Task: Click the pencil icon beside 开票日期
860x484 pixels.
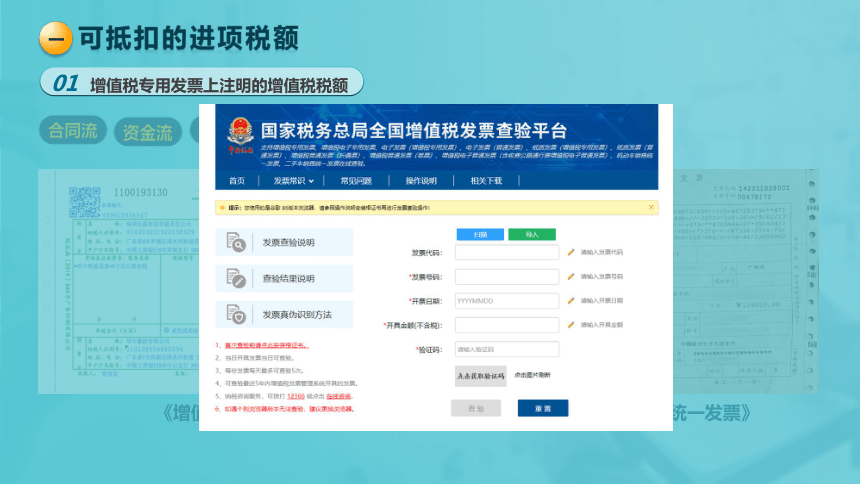Action: [x=571, y=301]
